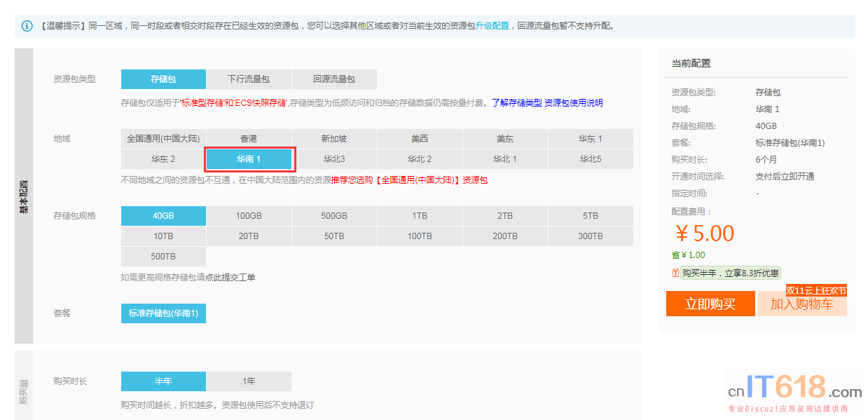Pick 全国通用(中国大陆) region option
Screen dimensions: 868x420
[163, 139]
